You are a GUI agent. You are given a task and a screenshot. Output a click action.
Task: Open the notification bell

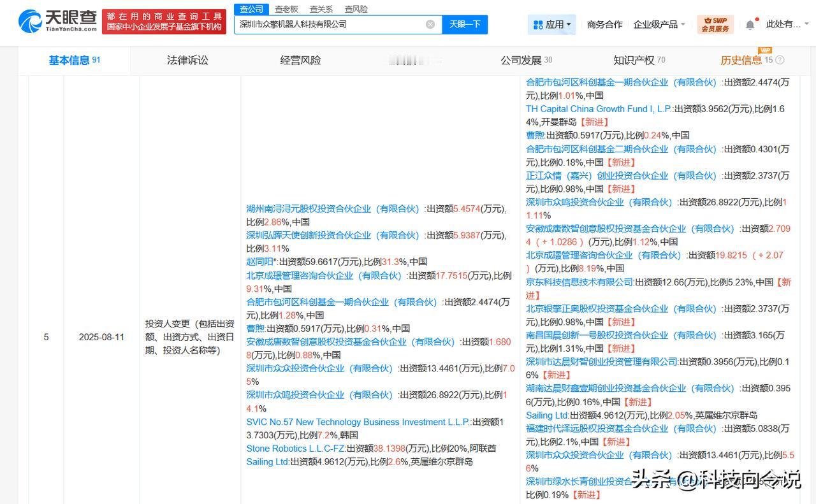tap(750, 24)
